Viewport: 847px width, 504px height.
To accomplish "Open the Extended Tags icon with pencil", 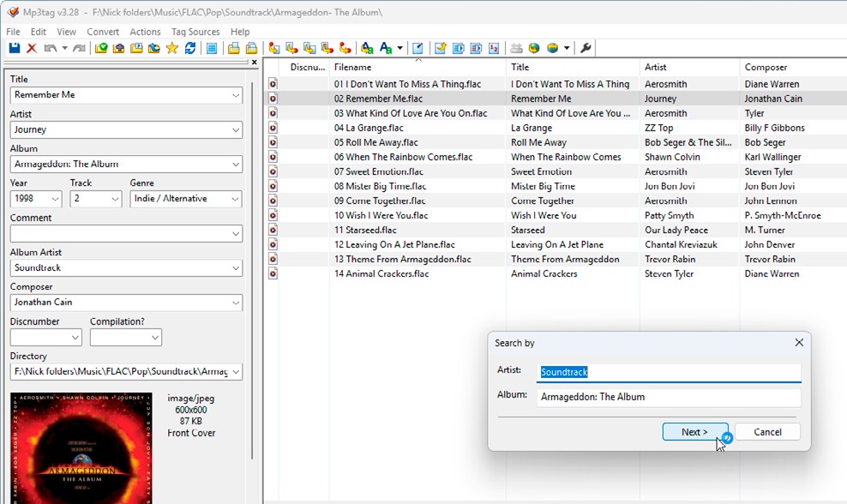I will tap(417, 48).
